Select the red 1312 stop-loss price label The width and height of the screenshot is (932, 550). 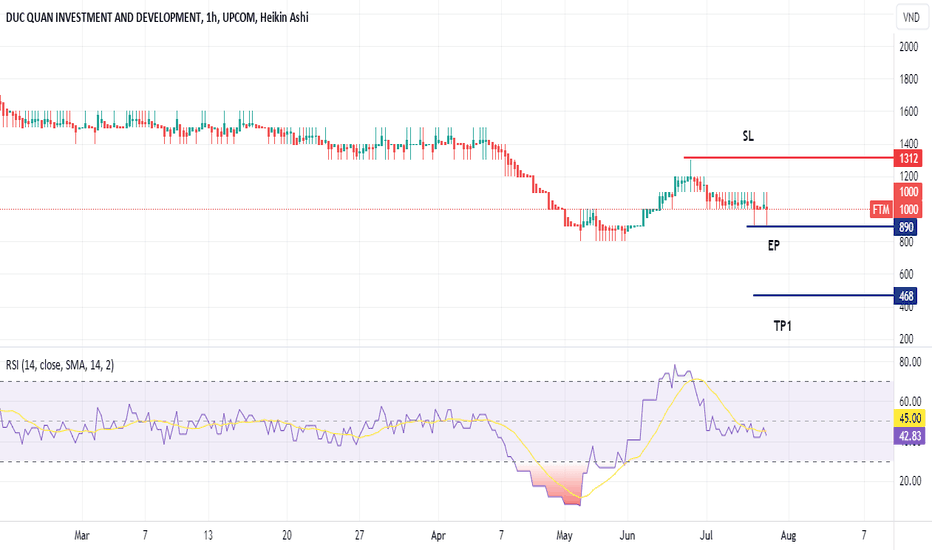(x=908, y=158)
